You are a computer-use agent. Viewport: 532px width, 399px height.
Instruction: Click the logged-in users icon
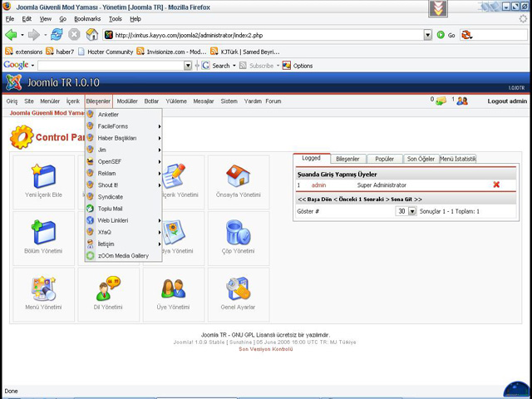[462, 101]
